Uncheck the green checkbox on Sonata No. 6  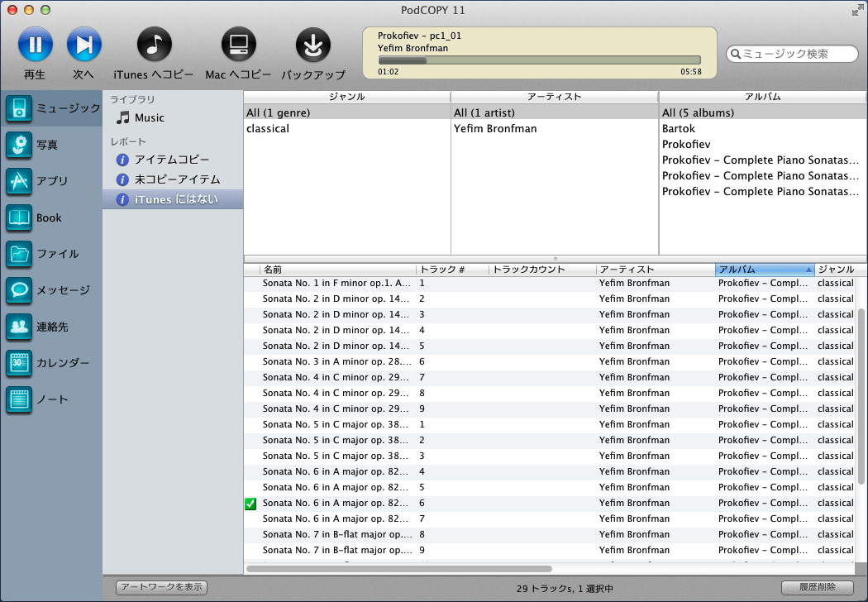251,504
